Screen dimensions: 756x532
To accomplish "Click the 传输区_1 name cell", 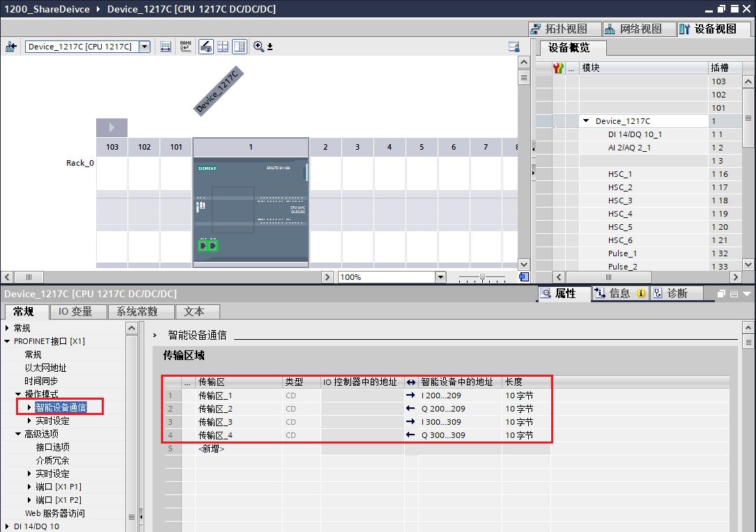I will coord(239,396).
